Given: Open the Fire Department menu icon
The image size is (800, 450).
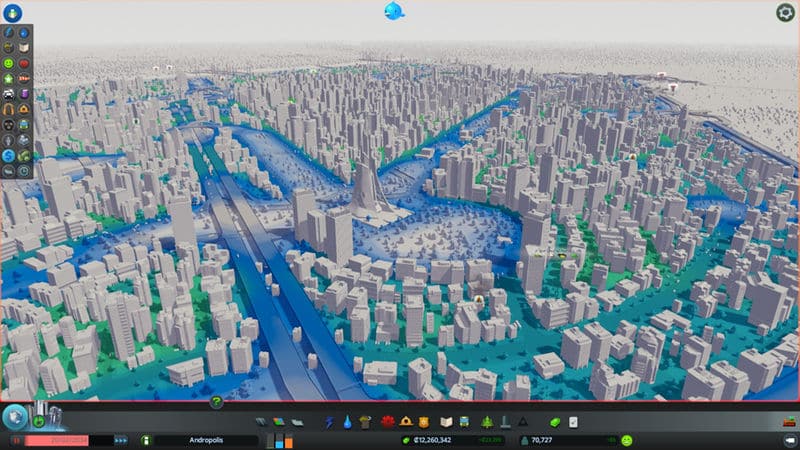Looking at the screenshot, I should click(406, 423).
